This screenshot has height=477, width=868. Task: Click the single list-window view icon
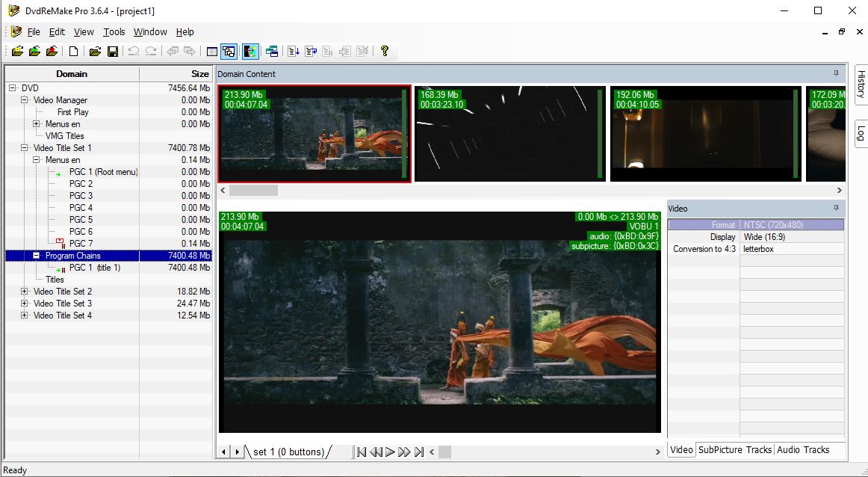(212, 52)
